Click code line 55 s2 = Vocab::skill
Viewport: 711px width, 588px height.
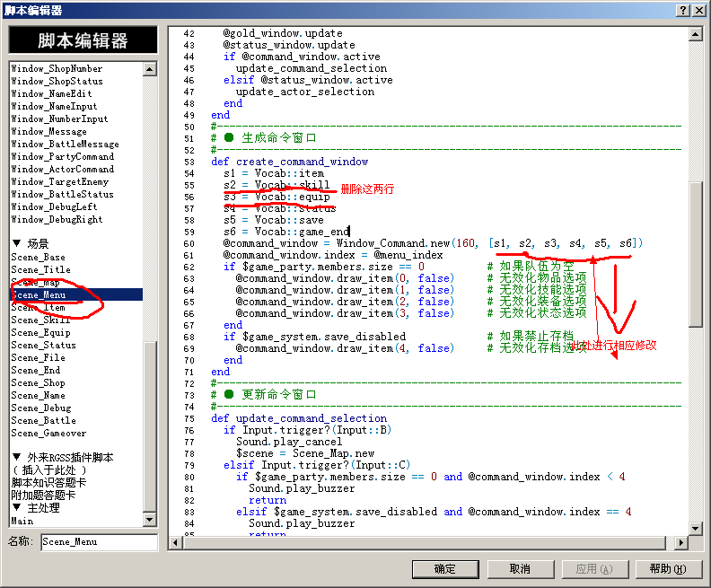click(x=276, y=185)
